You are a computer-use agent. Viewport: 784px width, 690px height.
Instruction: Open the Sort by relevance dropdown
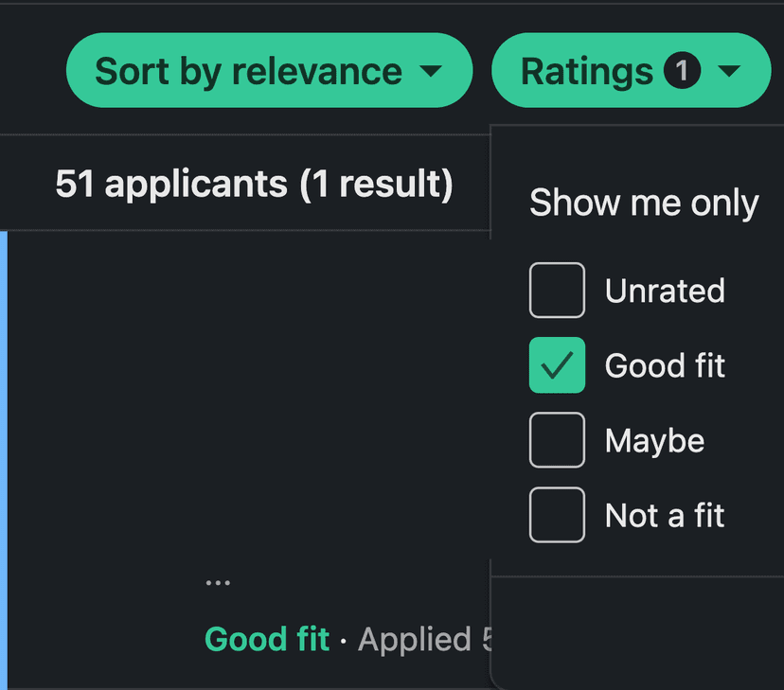[x=248, y=71]
